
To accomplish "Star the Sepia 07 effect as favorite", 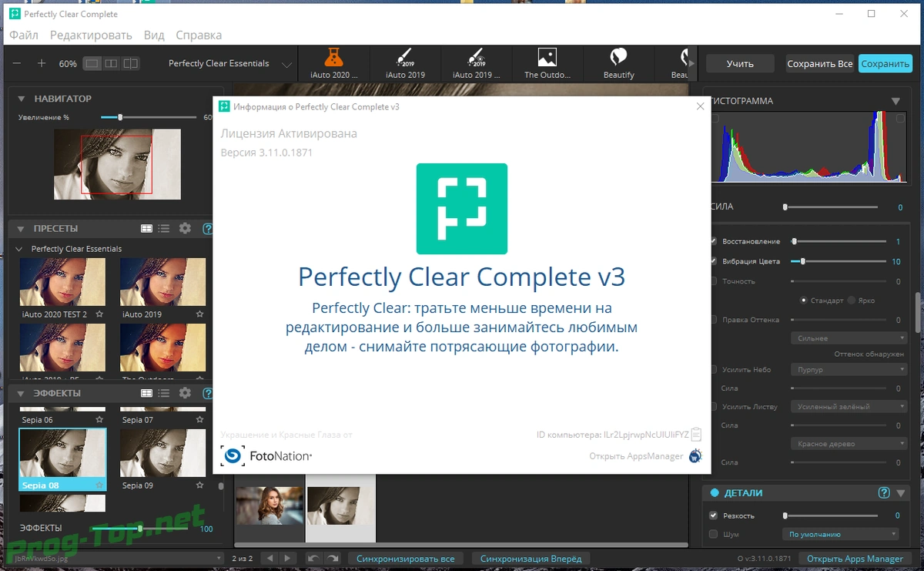I will (x=199, y=420).
